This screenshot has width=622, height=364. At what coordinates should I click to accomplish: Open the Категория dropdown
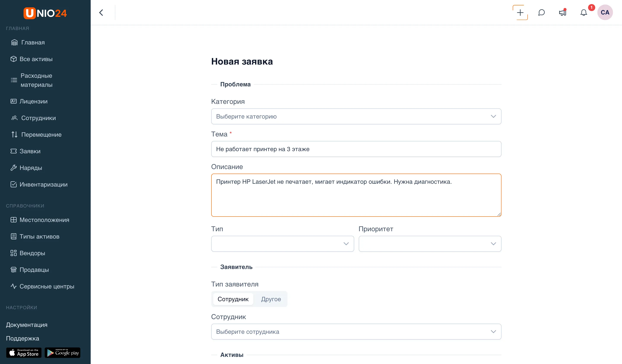pos(356,117)
